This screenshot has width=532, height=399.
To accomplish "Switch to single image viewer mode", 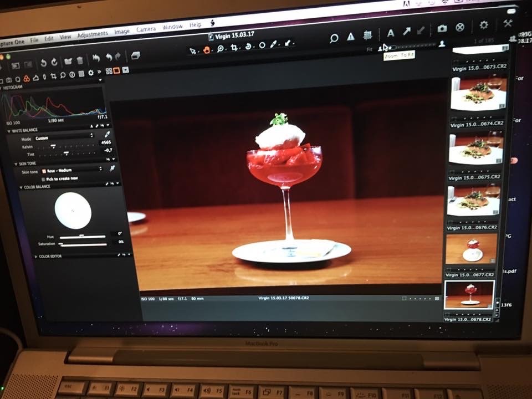I will [x=117, y=70].
